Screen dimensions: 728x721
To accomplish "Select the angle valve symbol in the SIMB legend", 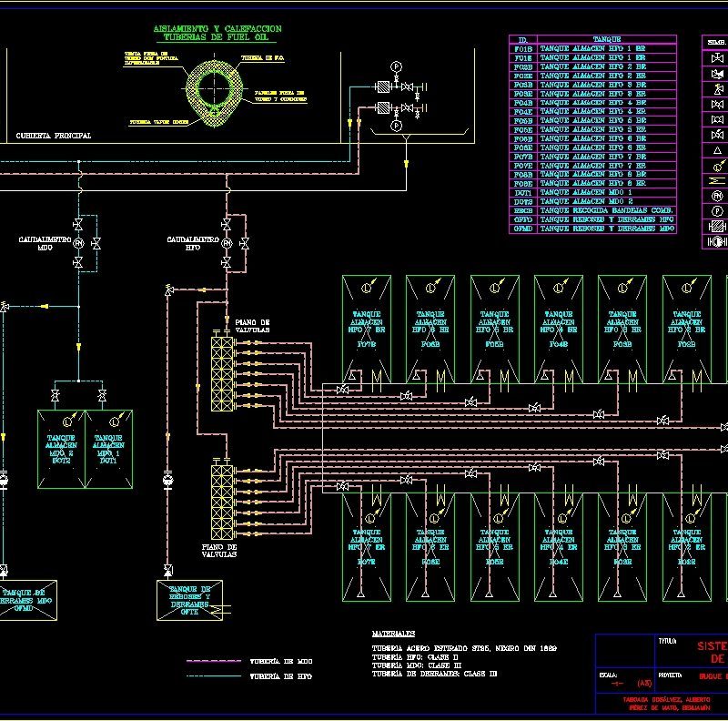I will [x=717, y=89].
